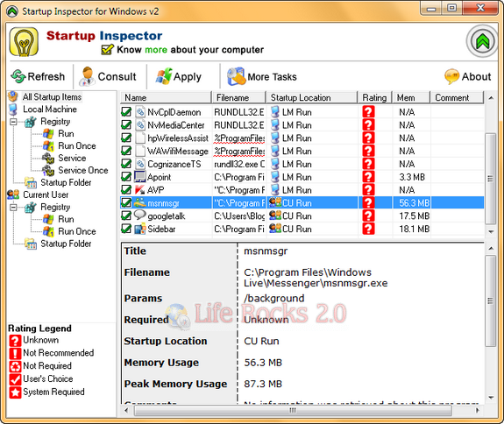Click the Apoint monitor icon
This screenshot has height=424, width=504.
click(x=140, y=176)
